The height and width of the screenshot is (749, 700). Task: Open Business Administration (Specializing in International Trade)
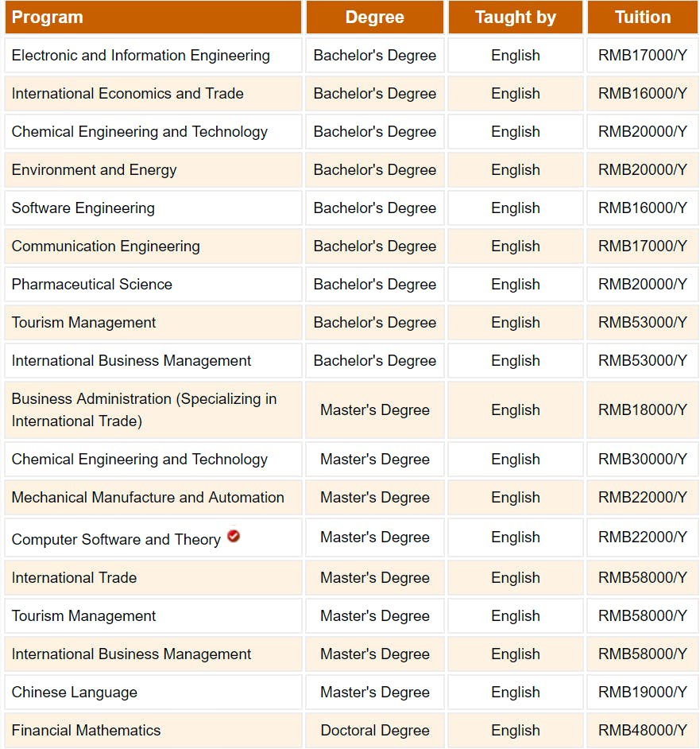click(144, 409)
